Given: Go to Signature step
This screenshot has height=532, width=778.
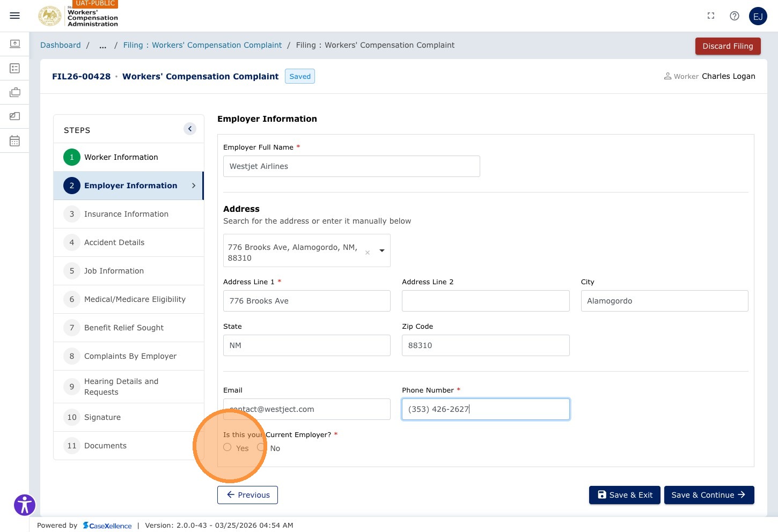Looking at the screenshot, I should click(x=129, y=417).
